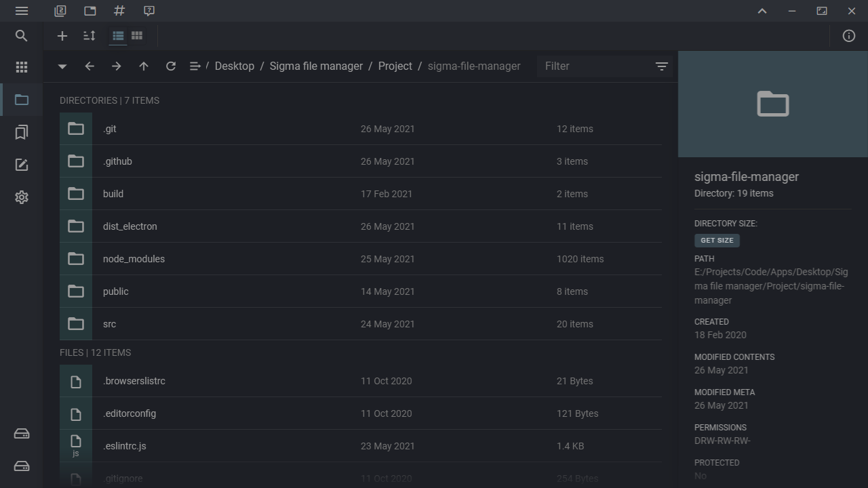Viewport: 868px width, 488px height.
Task: Select the public directory row
Action: 361,291
